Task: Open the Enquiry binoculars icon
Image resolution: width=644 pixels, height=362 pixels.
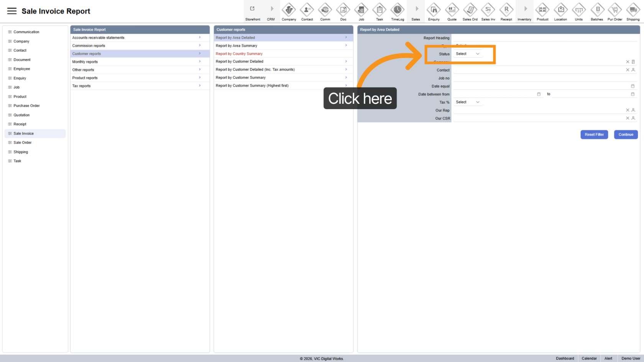Action: pyautogui.click(x=434, y=10)
